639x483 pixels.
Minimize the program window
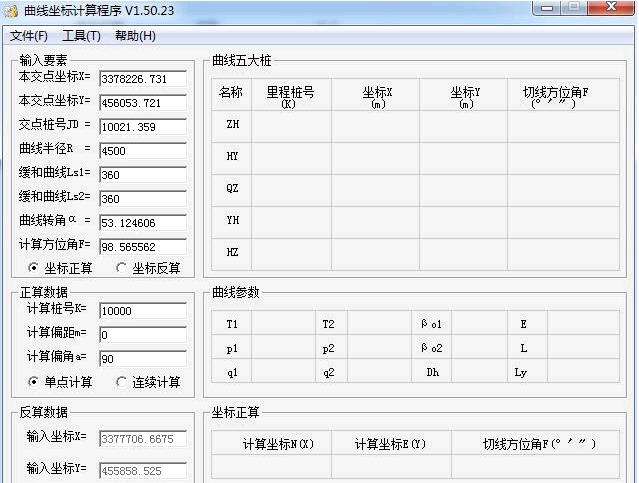(x=546, y=8)
